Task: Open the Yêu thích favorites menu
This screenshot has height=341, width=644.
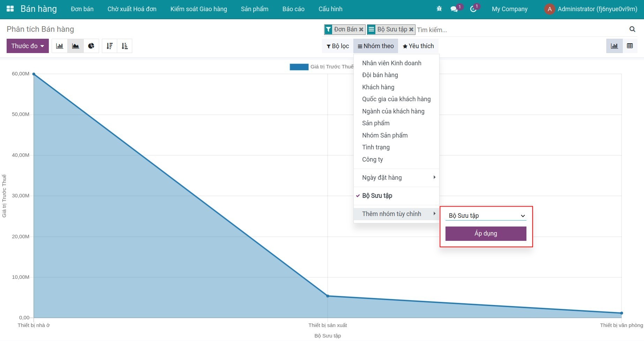Action: click(x=418, y=46)
